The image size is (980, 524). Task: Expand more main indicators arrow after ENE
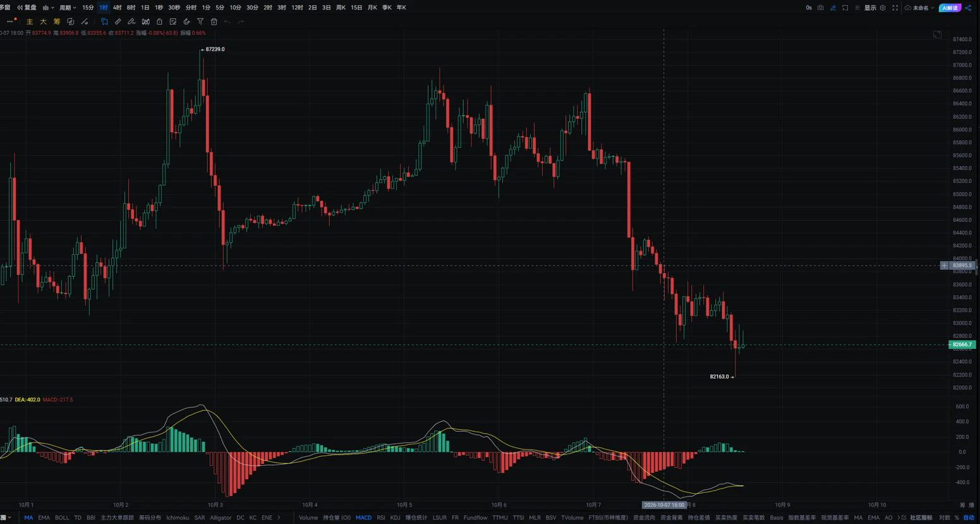point(279,518)
